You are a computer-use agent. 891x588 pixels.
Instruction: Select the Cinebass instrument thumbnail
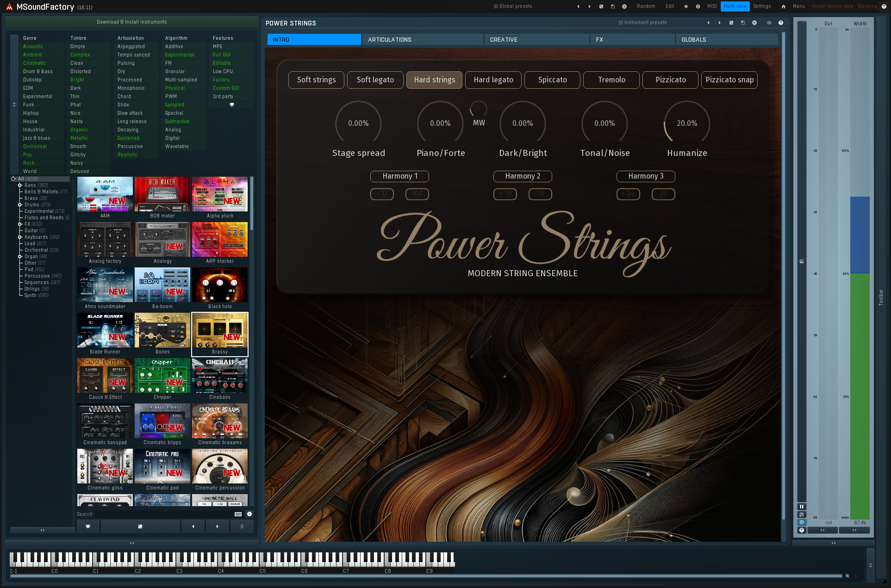click(219, 375)
